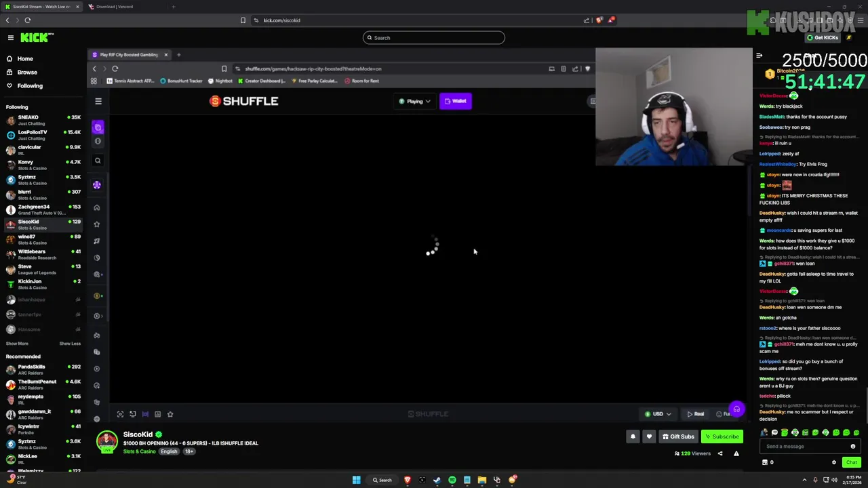Viewport: 868px width, 488px height.
Task: Go back in browser history
Action: (7, 20)
